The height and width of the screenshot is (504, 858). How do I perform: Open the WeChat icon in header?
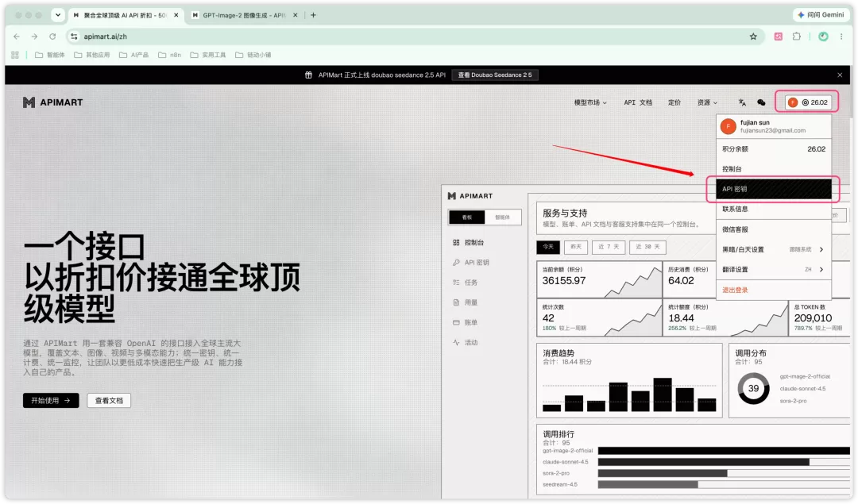coord(761,102)
